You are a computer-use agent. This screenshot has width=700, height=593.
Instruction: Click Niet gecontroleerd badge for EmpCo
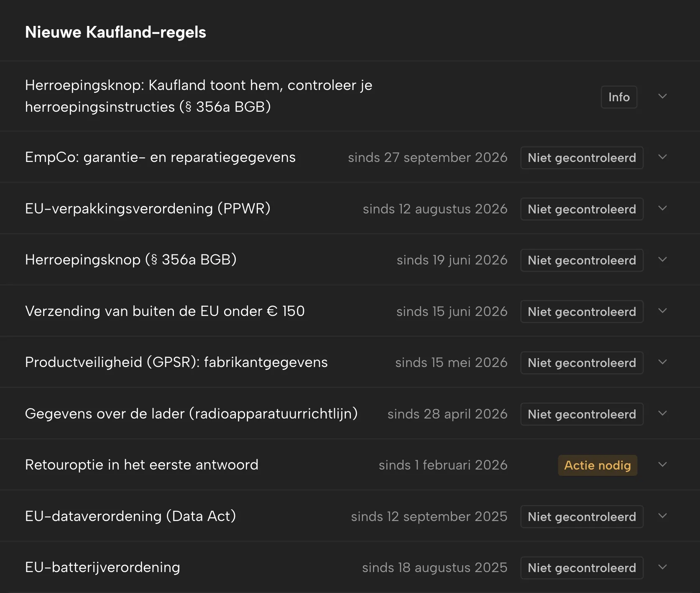pos(582,158)
